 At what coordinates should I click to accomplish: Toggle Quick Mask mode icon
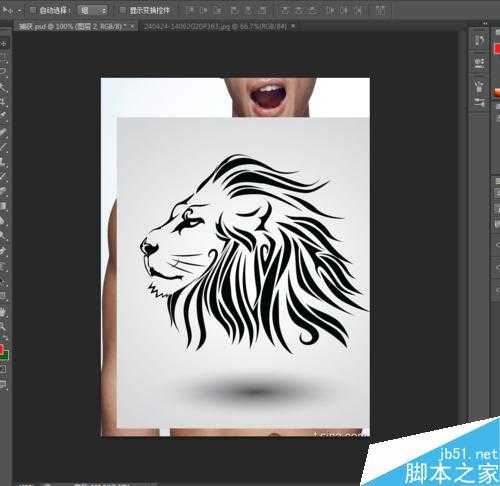coord(3,369)
